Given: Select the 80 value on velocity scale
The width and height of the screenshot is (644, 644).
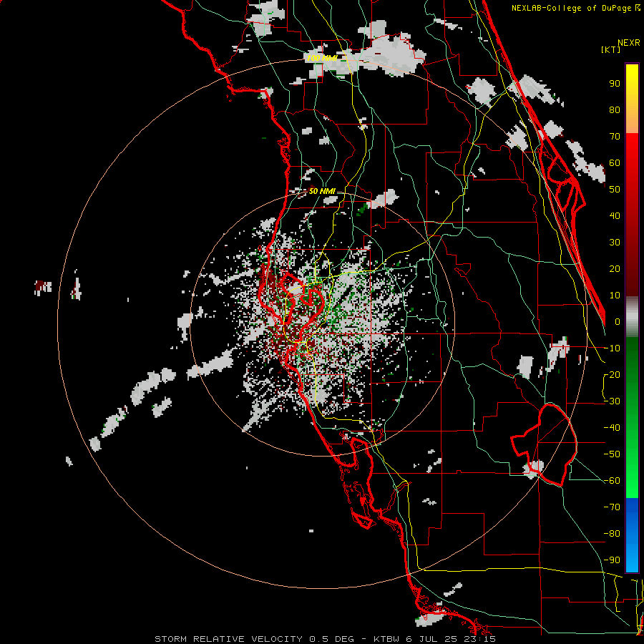Looking at the screenshot, I should (615, 110).
